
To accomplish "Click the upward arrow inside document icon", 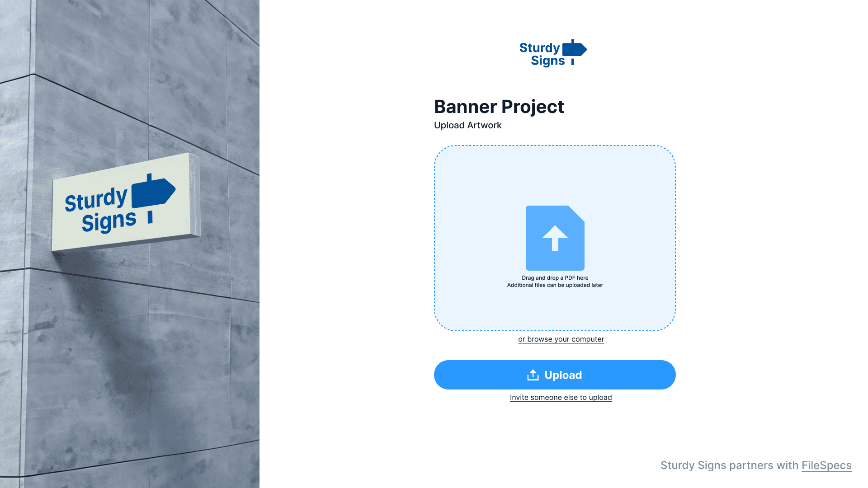I will pyautogui.click(x=554, y=238).
